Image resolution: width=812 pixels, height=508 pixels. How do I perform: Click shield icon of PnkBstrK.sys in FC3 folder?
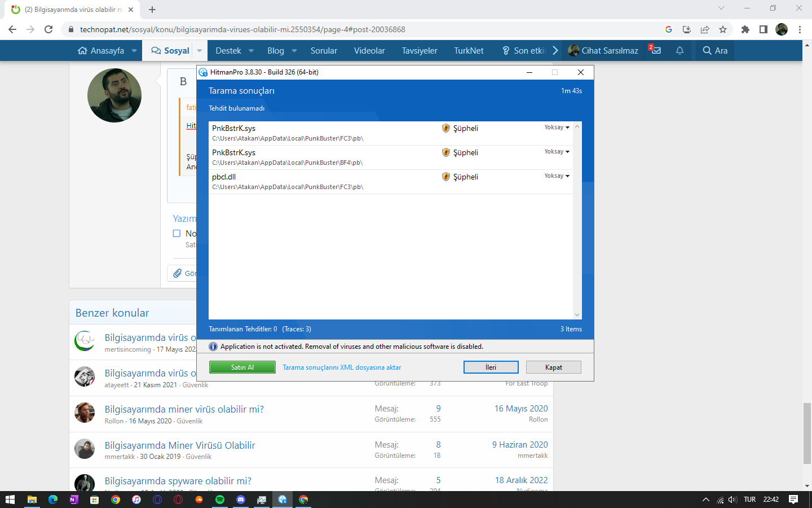click(446, 128)
